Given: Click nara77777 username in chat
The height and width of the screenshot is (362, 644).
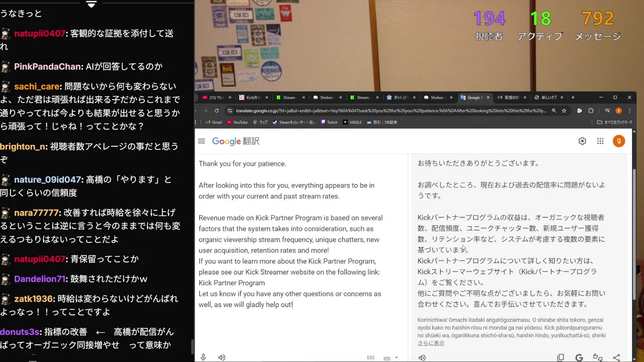Looking at the screenshot, I should point(37,213).
